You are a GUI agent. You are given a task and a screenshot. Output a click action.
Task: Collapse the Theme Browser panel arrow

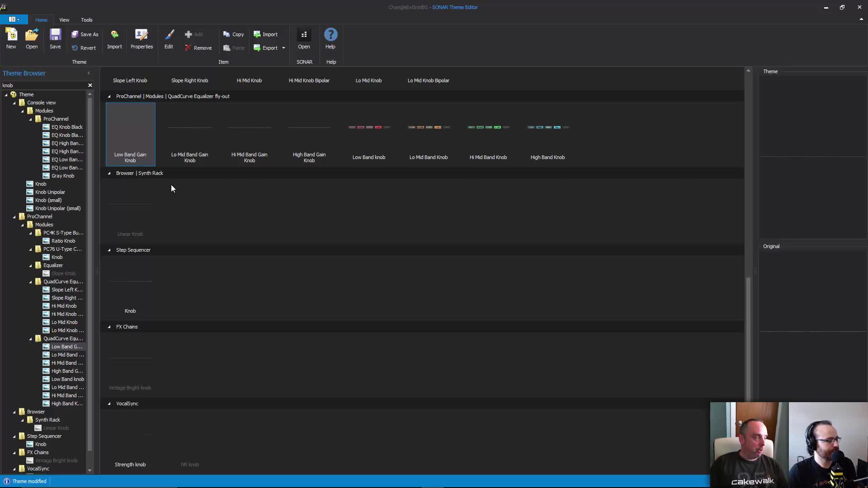click(x=89, y=73)
